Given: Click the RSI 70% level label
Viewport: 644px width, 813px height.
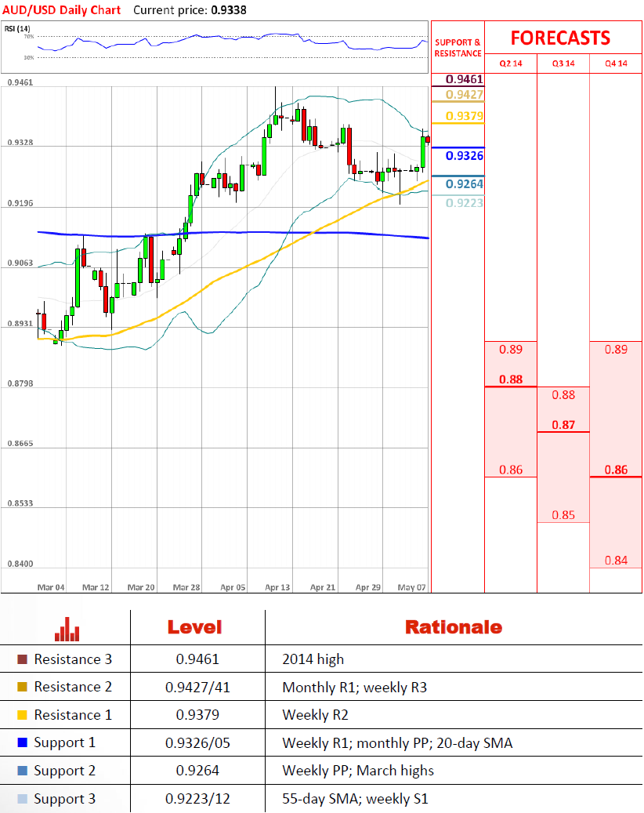Looking at the screenshot, I should coord(29,37).
